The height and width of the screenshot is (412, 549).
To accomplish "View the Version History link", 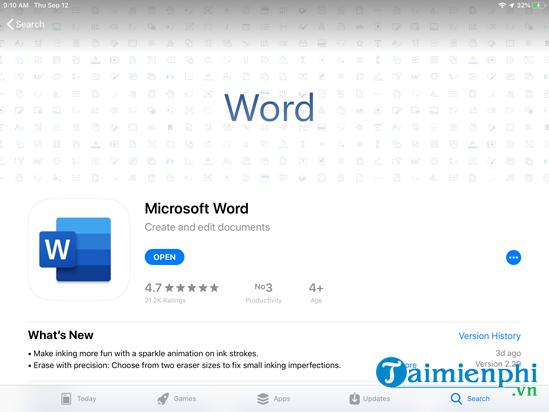I will [489, 336].
